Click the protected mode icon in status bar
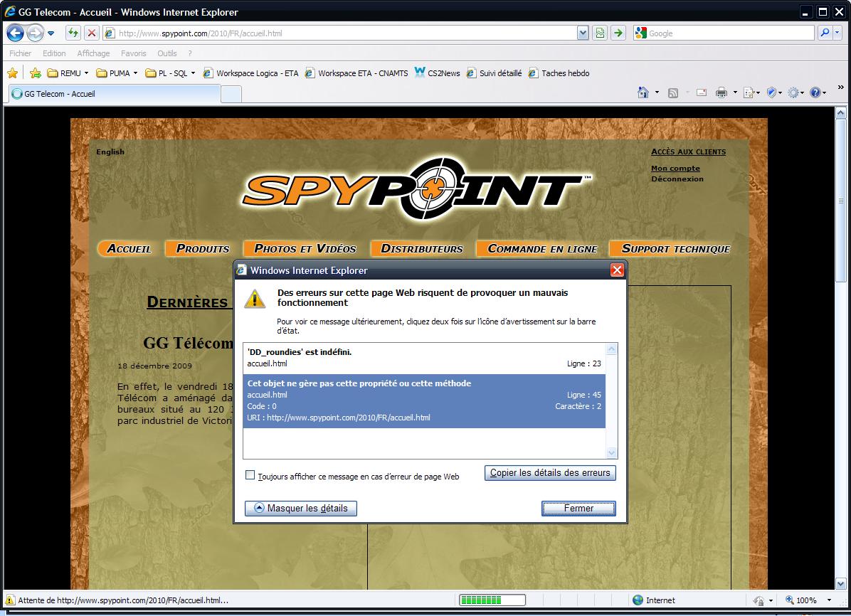The height and width of the screenshot is (616, 851). [758, 600]
